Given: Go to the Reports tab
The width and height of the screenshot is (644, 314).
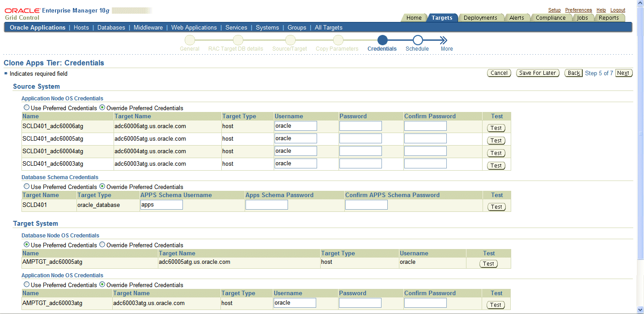Looking at the screenshot, I should [609, 18].
